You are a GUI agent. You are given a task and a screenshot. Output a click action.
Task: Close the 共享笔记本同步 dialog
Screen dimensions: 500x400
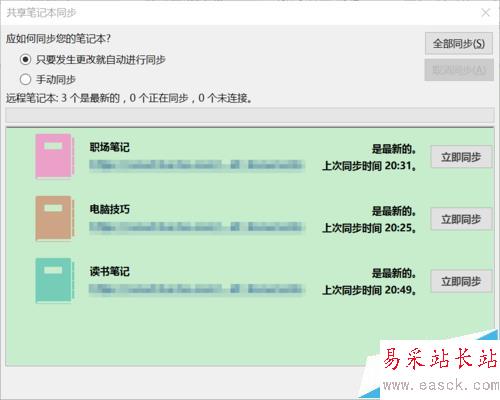pos(485,13)
